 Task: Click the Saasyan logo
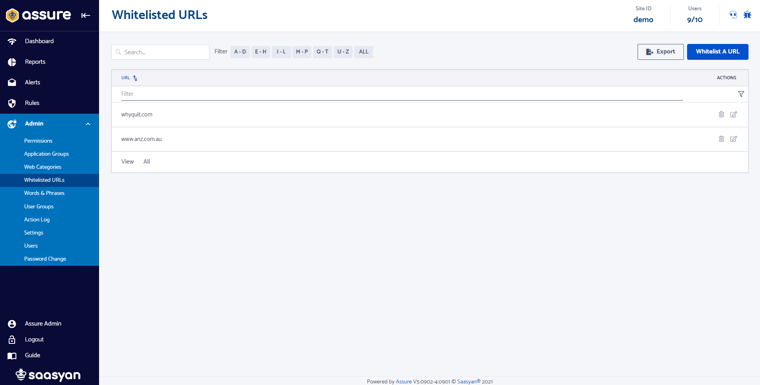point(48,375)
